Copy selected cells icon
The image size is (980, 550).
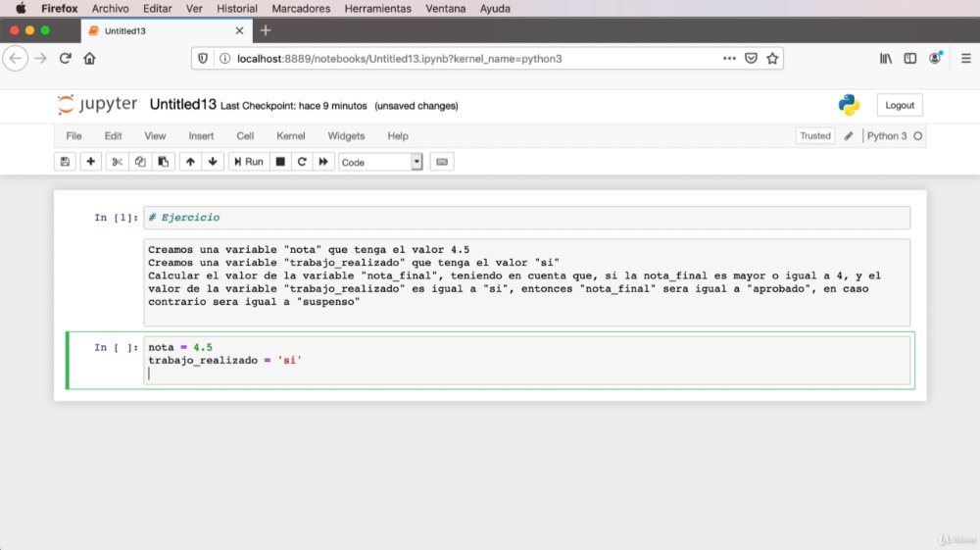140,162
